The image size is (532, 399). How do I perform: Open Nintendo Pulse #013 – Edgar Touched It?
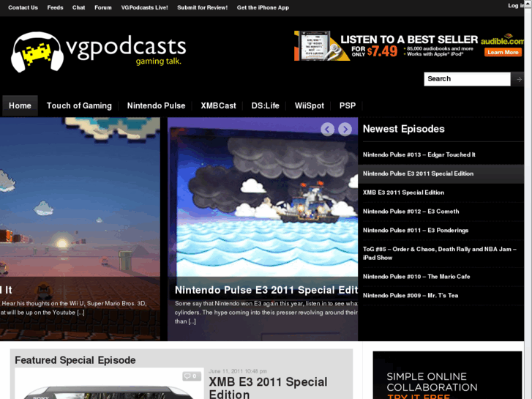(419, 155)
